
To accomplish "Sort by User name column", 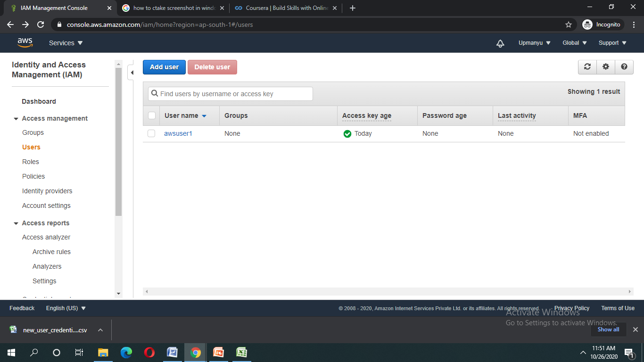I will tap(185, 115).
